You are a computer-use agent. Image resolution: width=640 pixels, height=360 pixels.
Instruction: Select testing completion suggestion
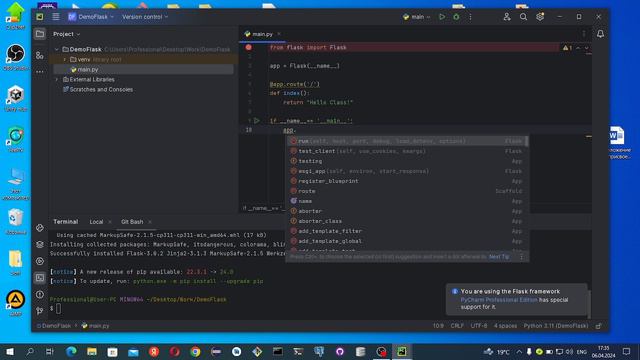click(405, 161)
